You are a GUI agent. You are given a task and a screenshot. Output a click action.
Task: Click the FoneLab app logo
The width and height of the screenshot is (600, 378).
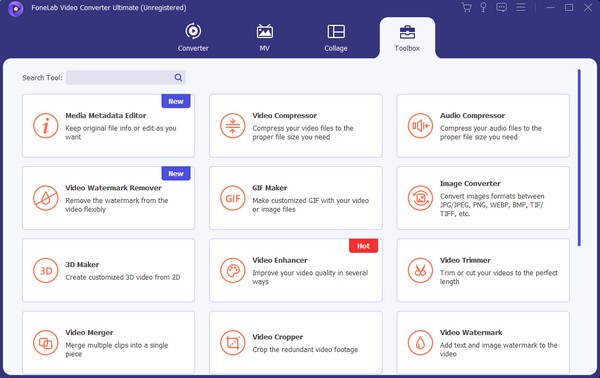pos(15,8)
